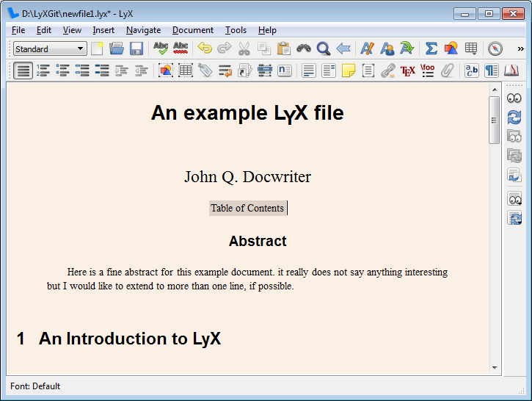Open the File menu
Viewport: 532px width, 401px height.
pos(18,30)
